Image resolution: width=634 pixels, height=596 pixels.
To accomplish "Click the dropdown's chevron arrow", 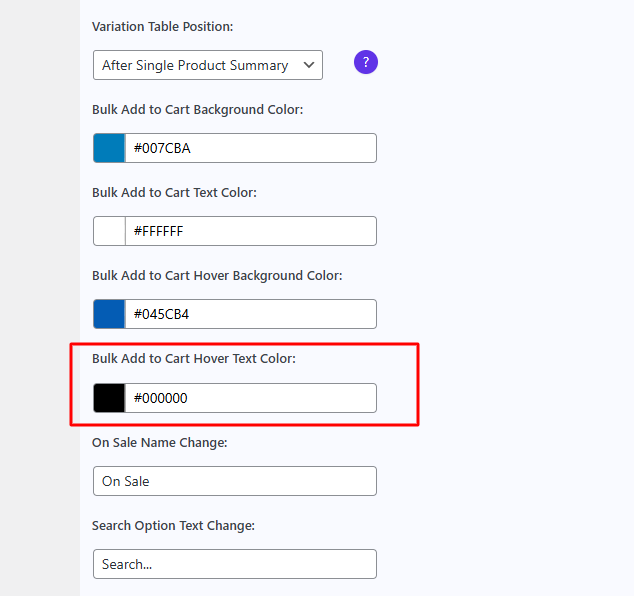I will (x=307, y=65).
